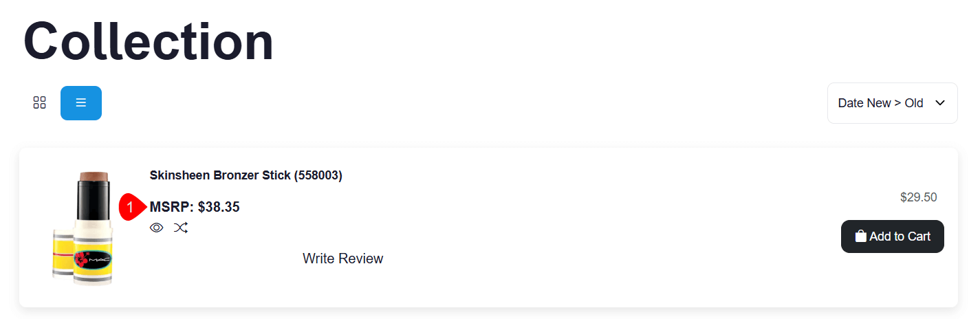980x319 pixels.
Task: Click the "Add to Cart" text label
Action: pos(900,236)
